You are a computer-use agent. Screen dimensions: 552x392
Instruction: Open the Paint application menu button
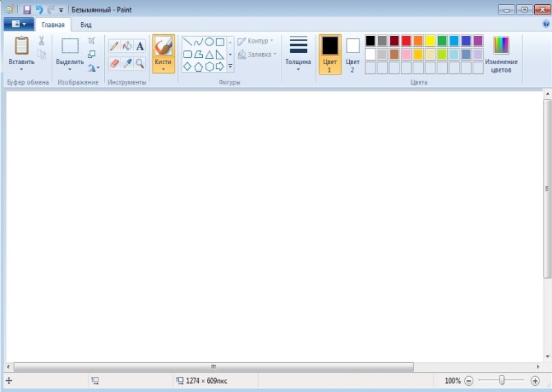point(19,24)
